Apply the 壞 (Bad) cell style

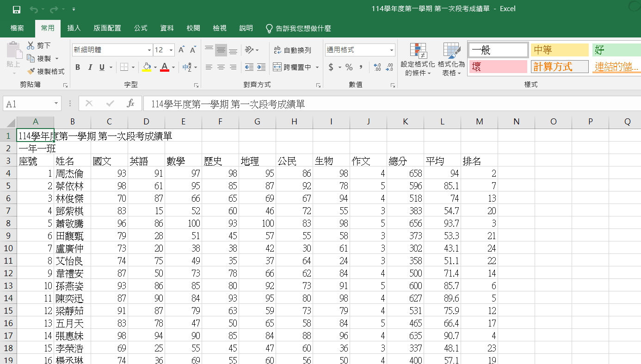(x=498, y=67)
